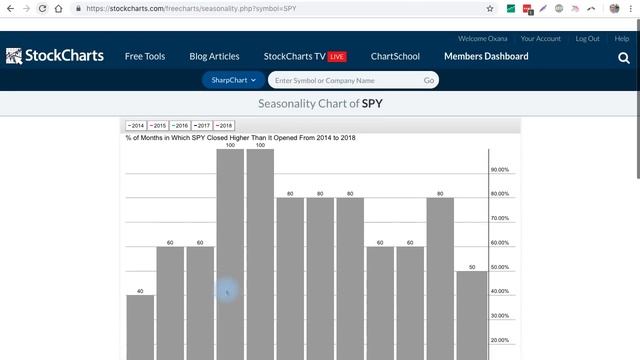This screenshot has width=640, height=360.
Task: Open ChartSchool menu
Action: (395, 56)
